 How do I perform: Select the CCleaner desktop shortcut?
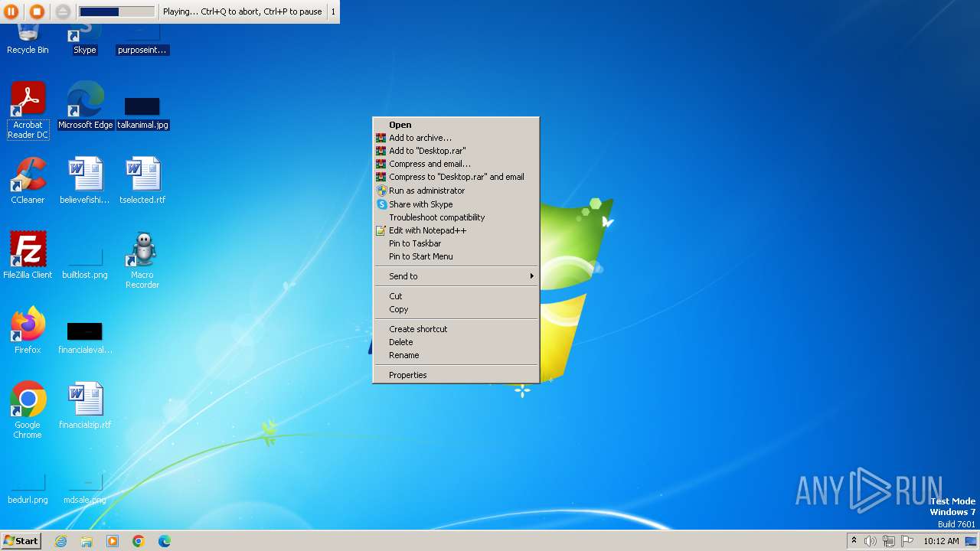click(x=28, y=181)
